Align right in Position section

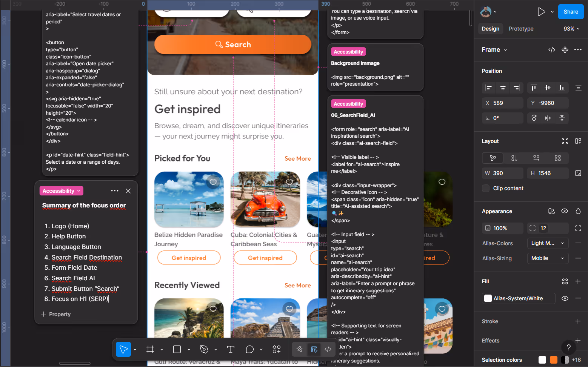click(x=517, y=88)
